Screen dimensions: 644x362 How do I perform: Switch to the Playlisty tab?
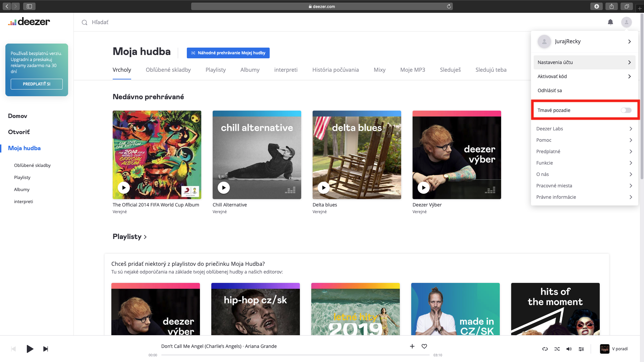[215, 70]
